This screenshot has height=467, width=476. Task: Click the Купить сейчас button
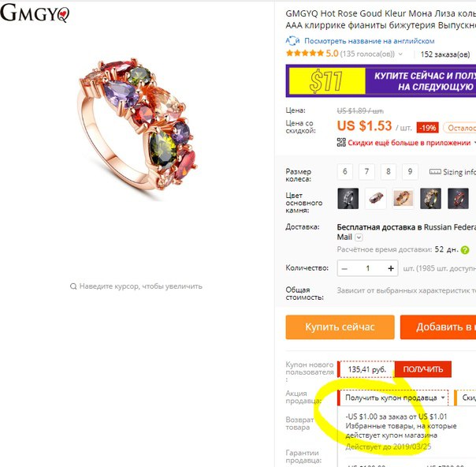340,327
